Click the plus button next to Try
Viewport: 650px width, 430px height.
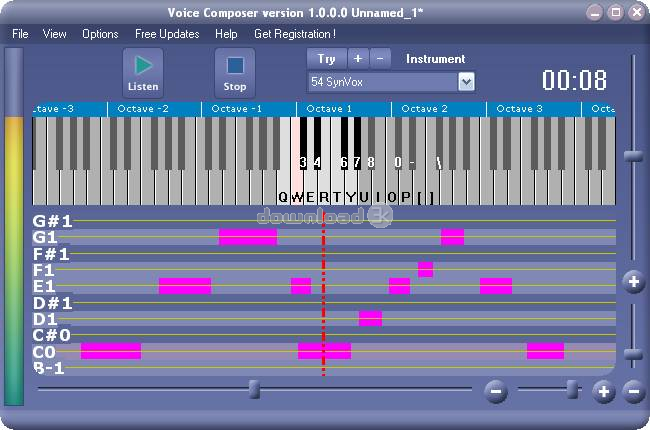[x=358, y=59]
